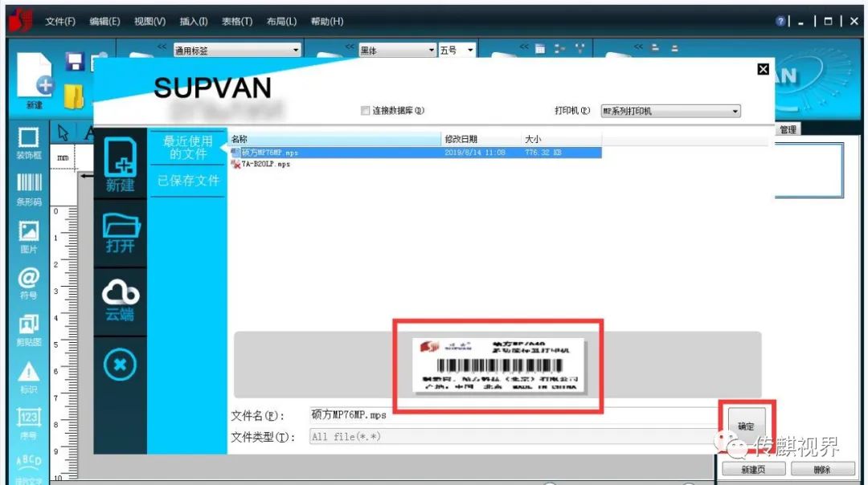
Task: Click the 新建 icon in dialog sidebar
Action: pyautogui.click(x=120, y=164)
